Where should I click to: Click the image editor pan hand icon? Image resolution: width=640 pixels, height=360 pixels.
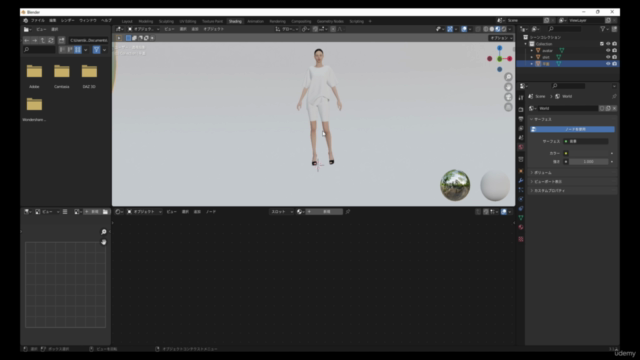click(104, 242)
